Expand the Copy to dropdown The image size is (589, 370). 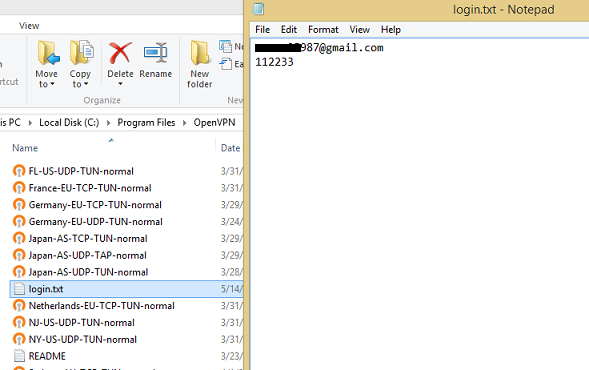click(x=86, y=84)
